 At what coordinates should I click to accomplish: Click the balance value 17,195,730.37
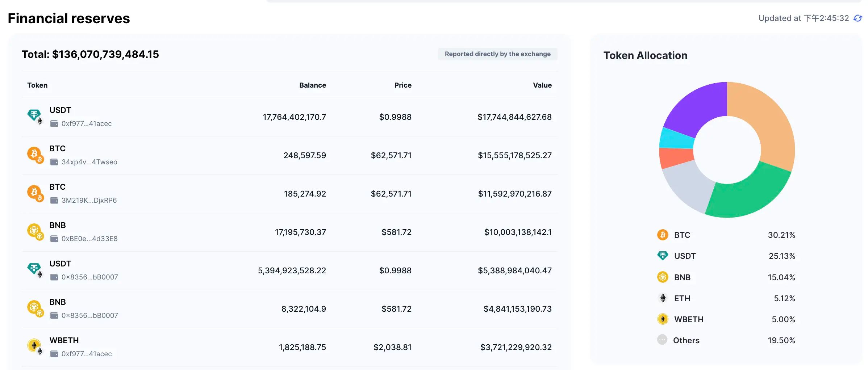coord(301,232)
